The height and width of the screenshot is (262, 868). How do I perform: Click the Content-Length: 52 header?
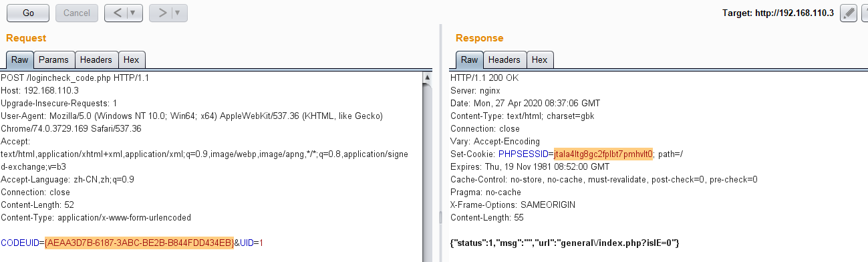click(37, 205)
